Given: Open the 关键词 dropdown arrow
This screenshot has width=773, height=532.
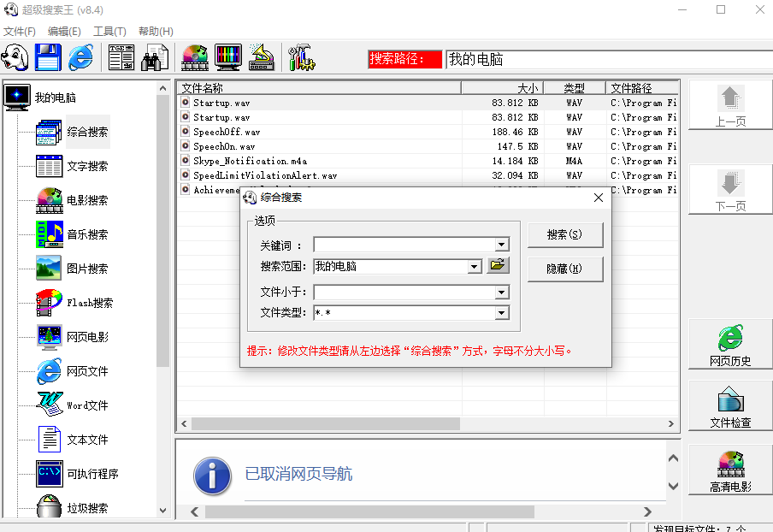Looking at the screenshot, I should pos(502,245).
